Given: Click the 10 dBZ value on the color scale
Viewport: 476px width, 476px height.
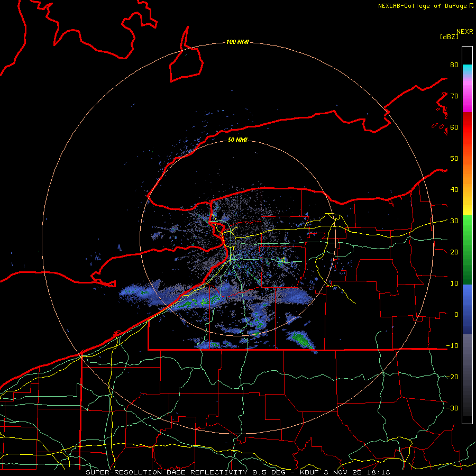Looking at the screenshot, I should [454, 283].
